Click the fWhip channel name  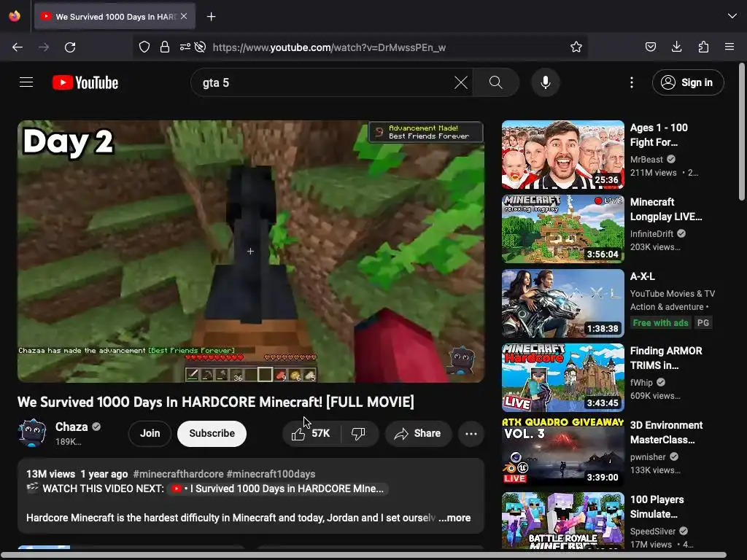[x=641, y=382]
